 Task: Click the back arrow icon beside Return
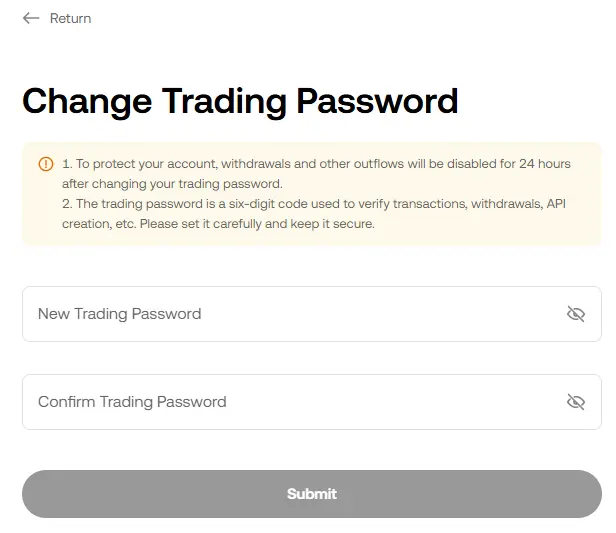[31, 18]
